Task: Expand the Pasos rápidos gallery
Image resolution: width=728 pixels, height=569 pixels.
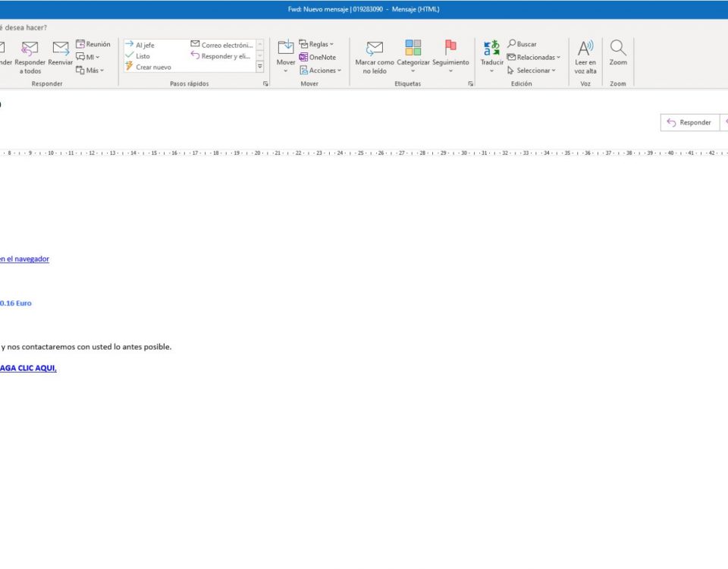Action: [x=260, y=68]
